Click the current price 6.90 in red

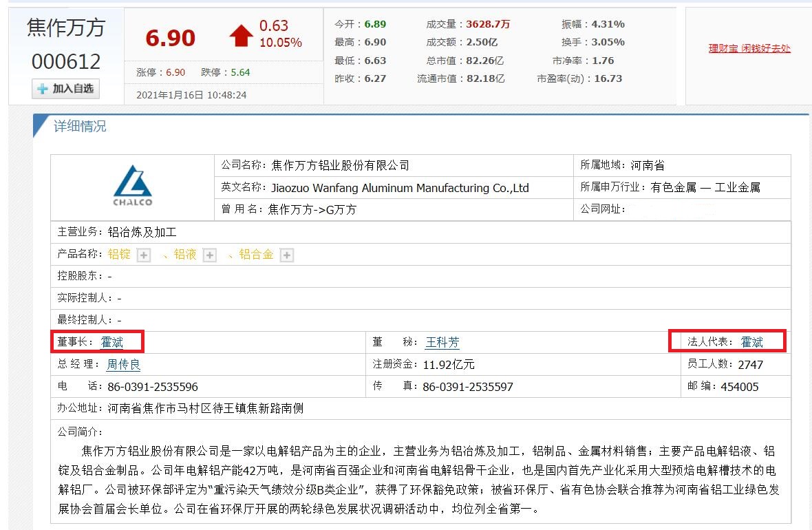tap(171, 38)
